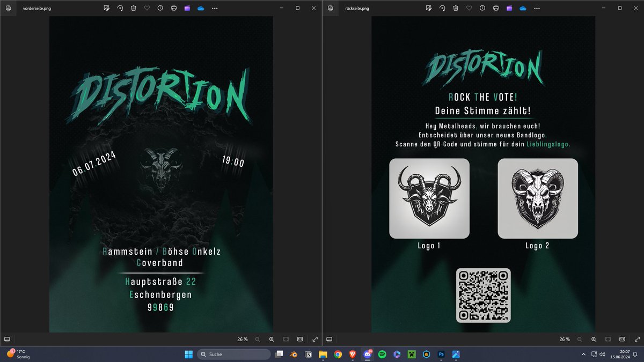Show vorderseite.png at actual size
This screenshot has width=644, height=362.
(300, 339)
